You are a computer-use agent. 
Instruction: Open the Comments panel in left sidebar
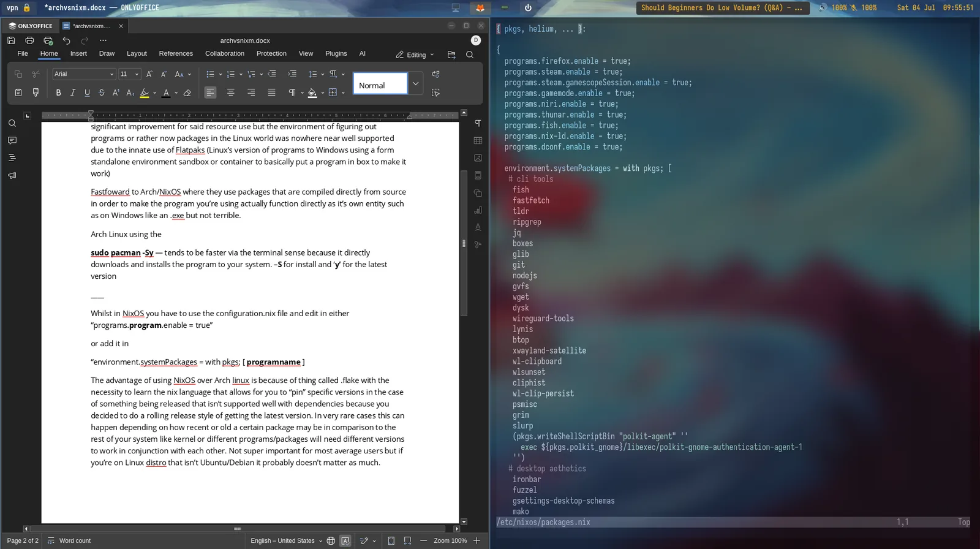coord(12,140)
